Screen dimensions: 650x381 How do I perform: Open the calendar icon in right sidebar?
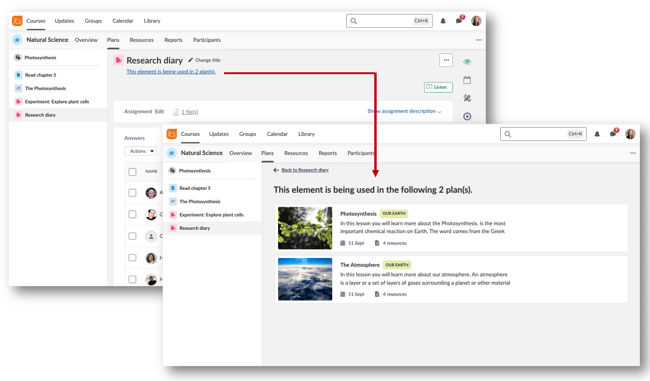[467, 80]
